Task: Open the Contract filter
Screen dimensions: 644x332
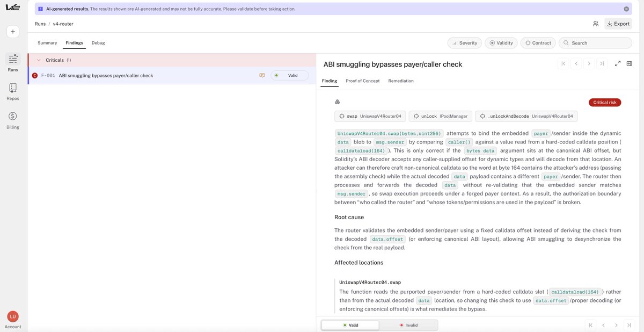Action: point(538,43)
